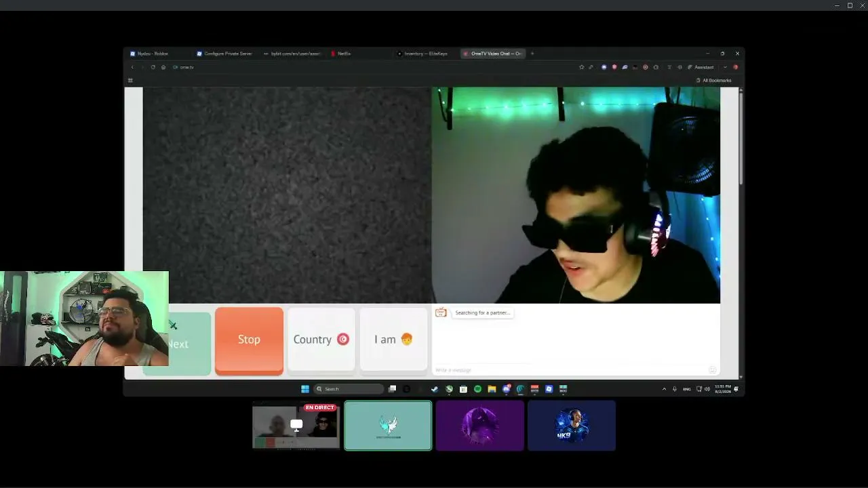Open the All Bookmarks folder
868x488 pixels.
[x=714, y=81]
